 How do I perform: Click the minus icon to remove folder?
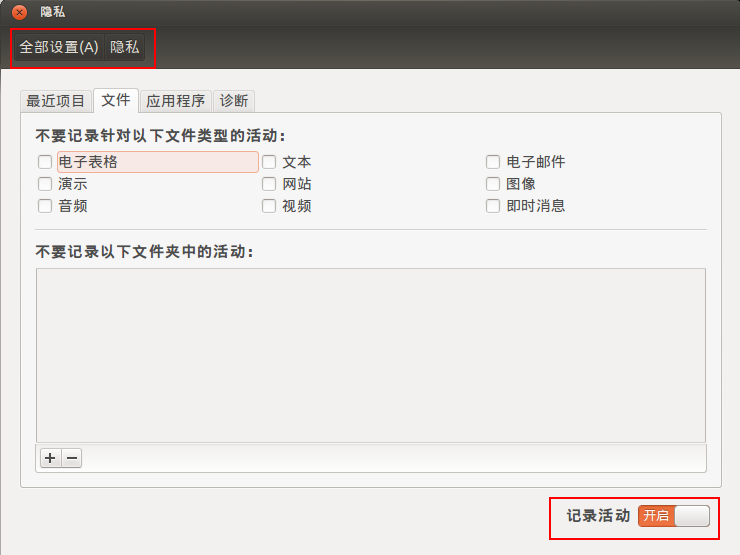[72, 458]
